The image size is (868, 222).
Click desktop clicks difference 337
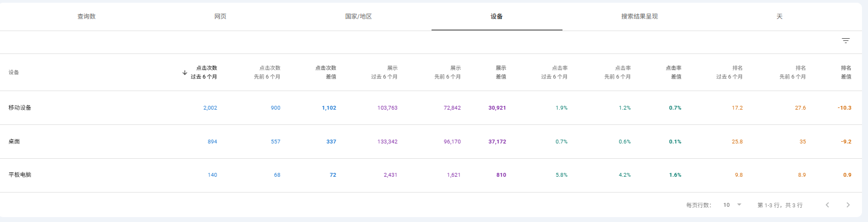click(x=331, y=142)
